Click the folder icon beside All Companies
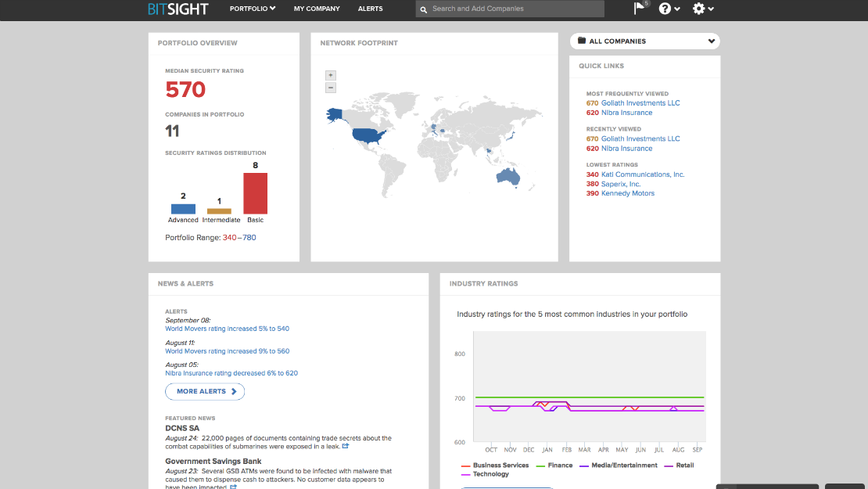The width and height of the screenshot is (868, 489). (582, 41)
